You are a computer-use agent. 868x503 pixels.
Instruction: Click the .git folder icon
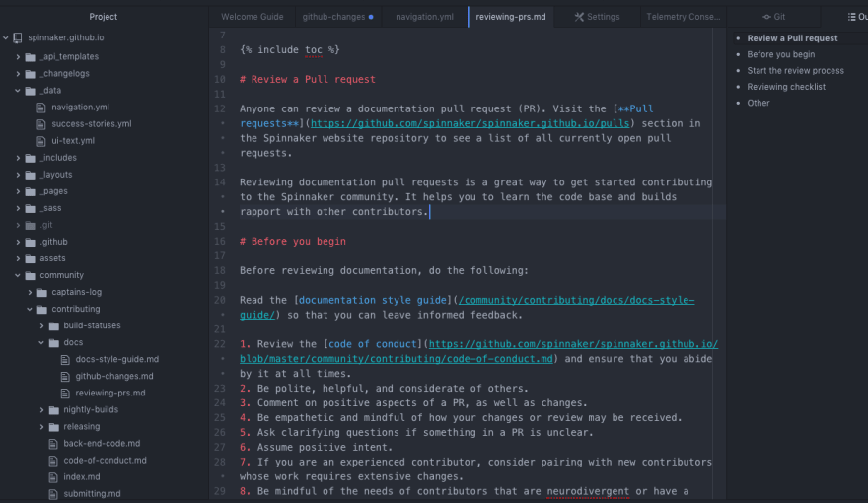31,225
